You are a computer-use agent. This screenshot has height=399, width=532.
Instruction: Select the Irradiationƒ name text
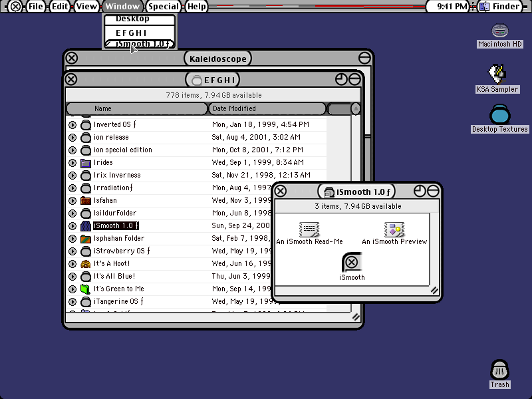pyautogui.click(x=113, y=188)
